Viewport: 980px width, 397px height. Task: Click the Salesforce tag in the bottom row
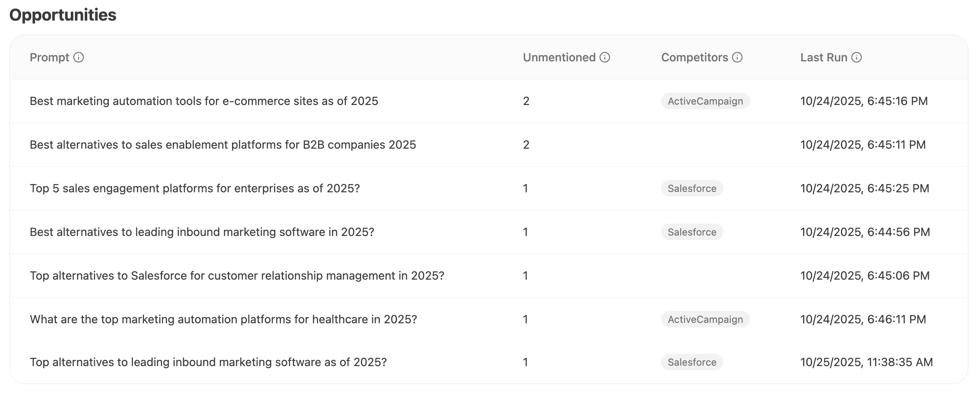click(x=692, y=362)
